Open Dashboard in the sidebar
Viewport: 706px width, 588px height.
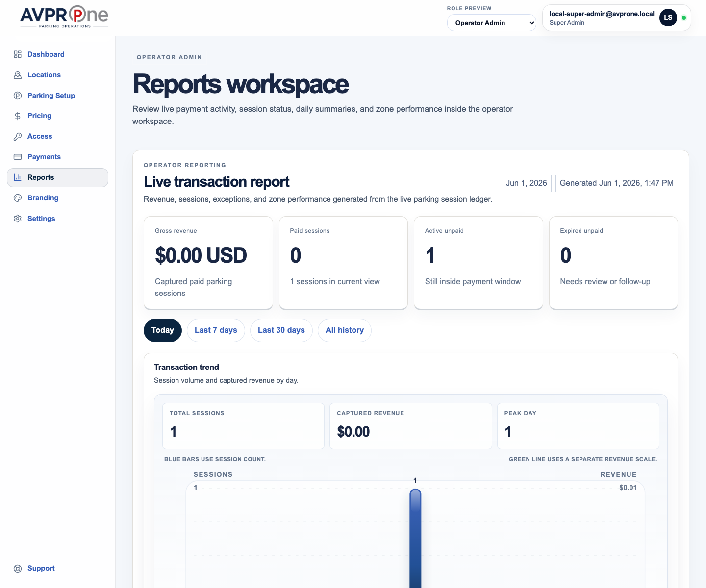click(57, 54)
